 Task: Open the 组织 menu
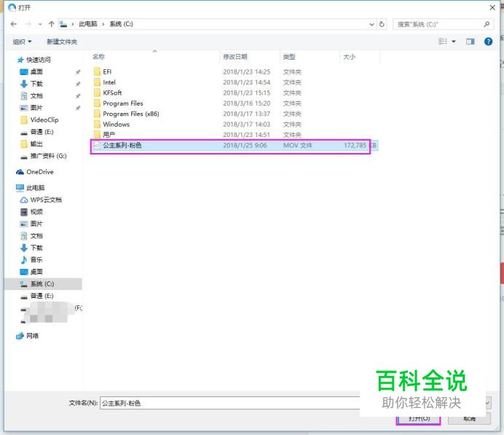coord(22,42)
